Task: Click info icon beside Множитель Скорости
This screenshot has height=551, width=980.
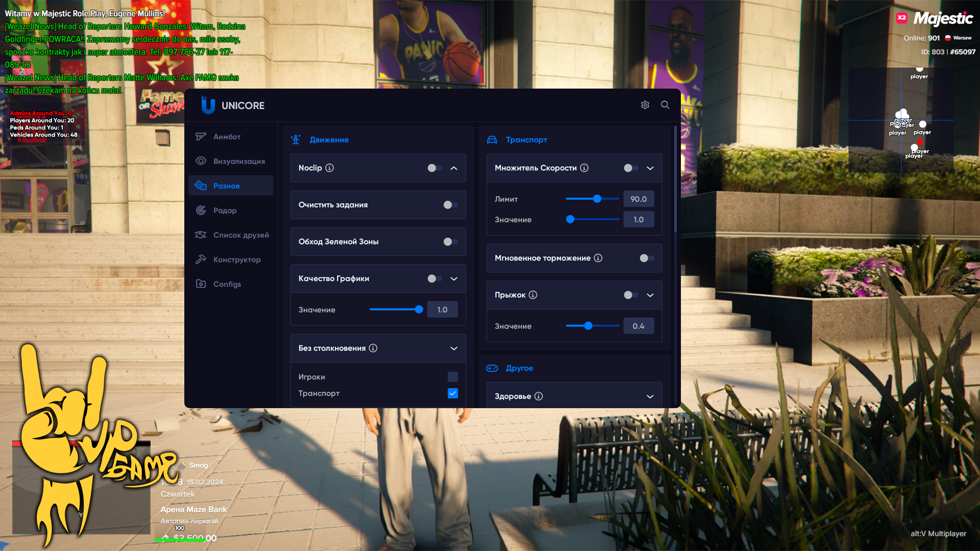Action: (584, 168)
